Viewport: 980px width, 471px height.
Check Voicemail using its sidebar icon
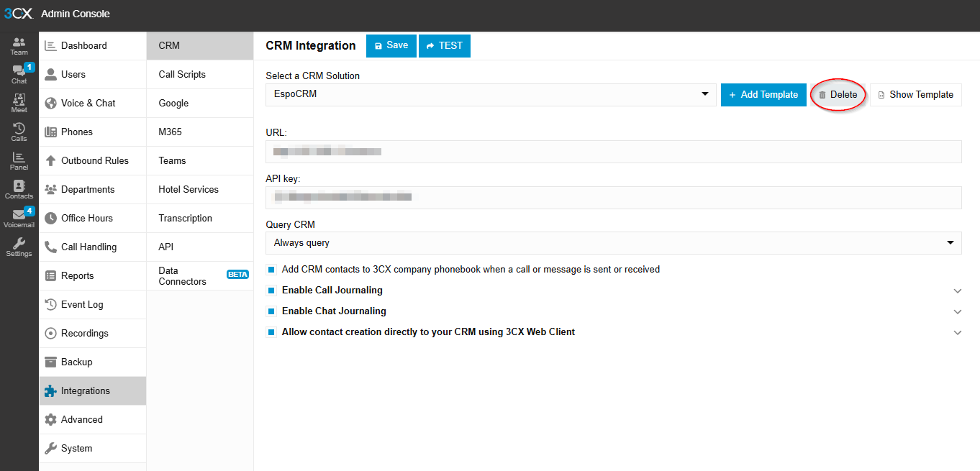(x=19, y=218)
